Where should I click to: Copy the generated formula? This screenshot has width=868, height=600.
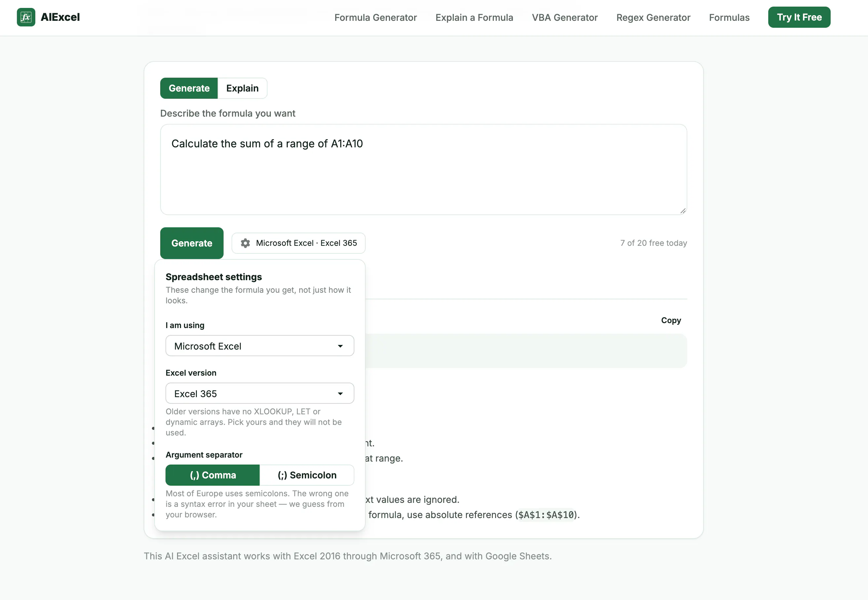click(x=671, y=320)
